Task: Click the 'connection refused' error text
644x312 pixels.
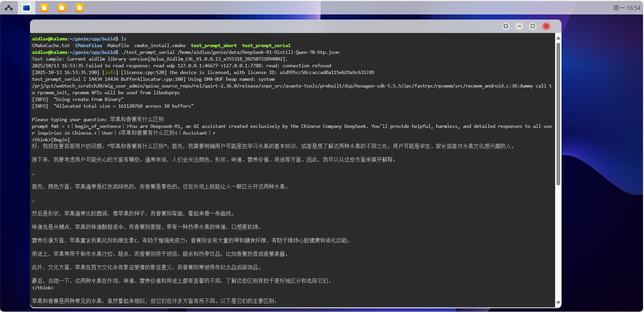Action: click(307, 66)
